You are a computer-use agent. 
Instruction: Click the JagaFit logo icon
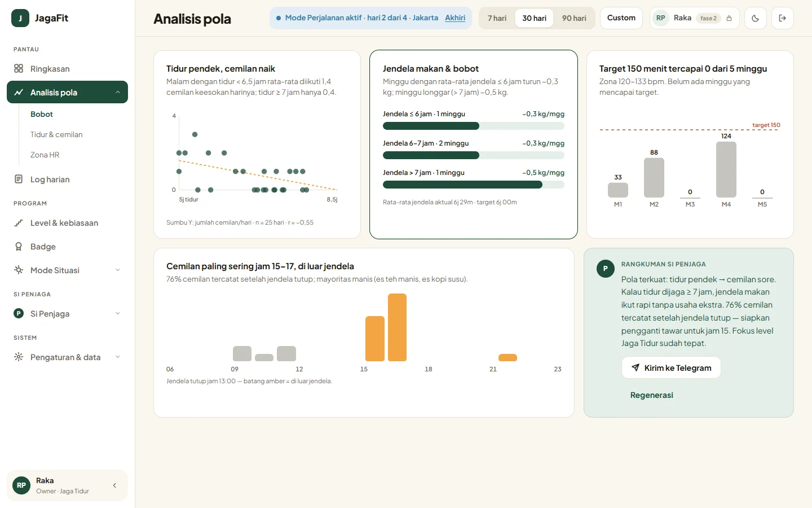click(20, 18)
